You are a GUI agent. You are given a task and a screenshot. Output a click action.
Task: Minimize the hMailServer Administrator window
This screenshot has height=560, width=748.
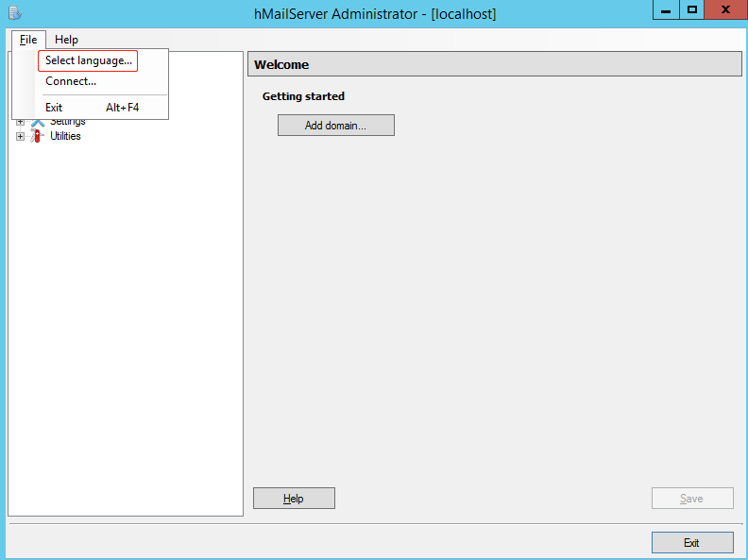tap(666, 9)
